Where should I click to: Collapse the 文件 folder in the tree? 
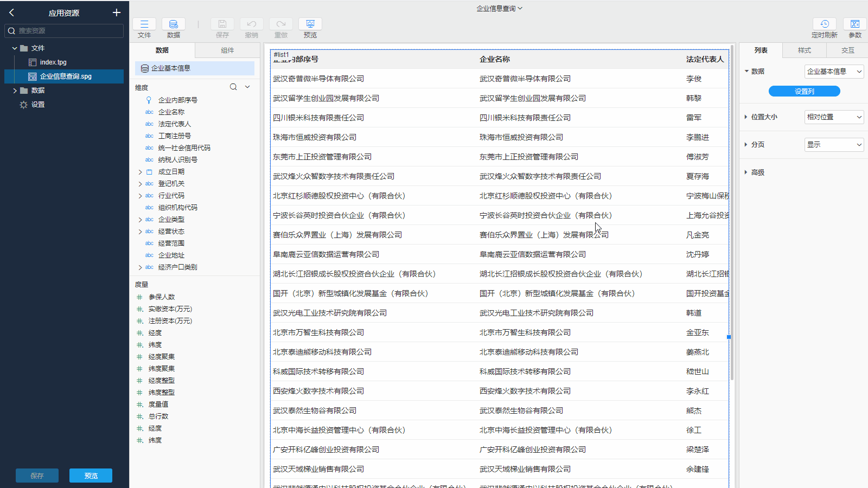tap(15, 48)
